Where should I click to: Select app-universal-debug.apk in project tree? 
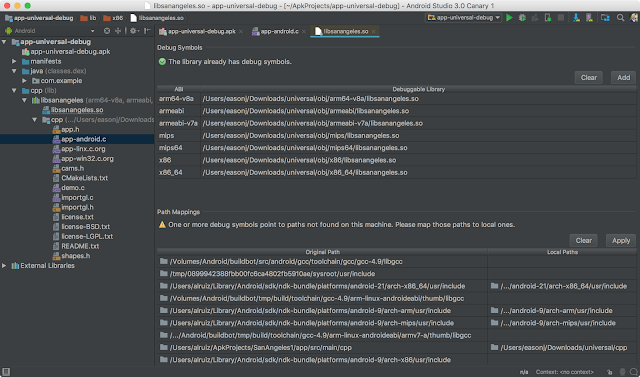(x=66, y=51)
